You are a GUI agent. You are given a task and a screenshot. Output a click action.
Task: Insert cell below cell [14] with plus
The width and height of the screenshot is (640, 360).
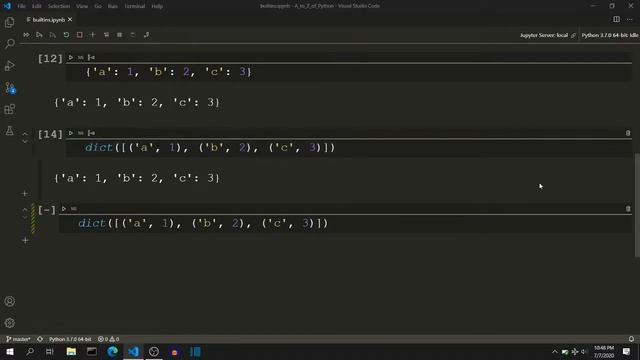(24, 193)
